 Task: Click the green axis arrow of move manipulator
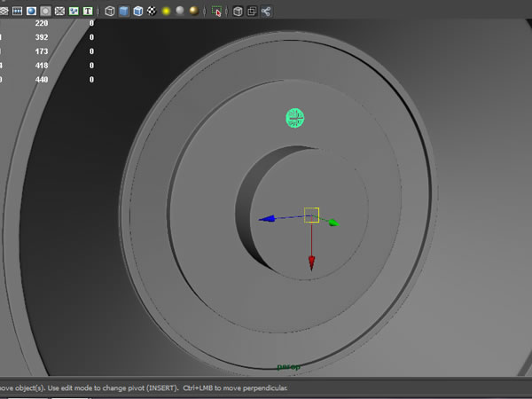[x=334, y=223]
